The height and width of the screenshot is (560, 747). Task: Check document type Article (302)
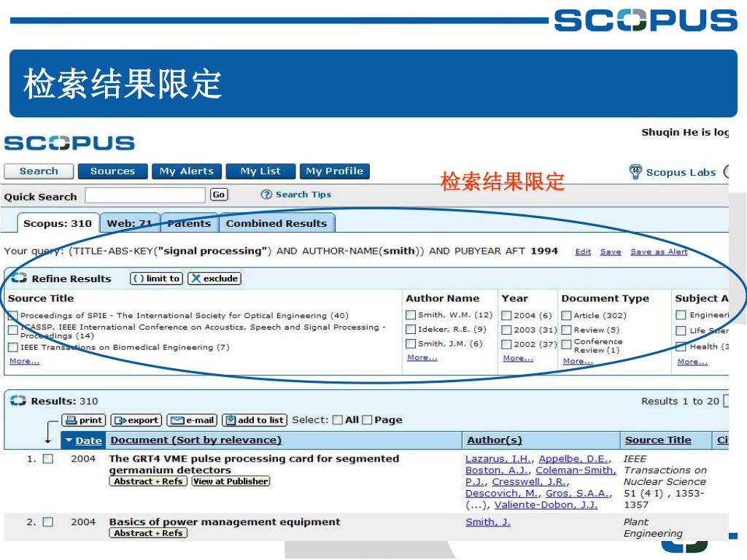tap(566, 315)
